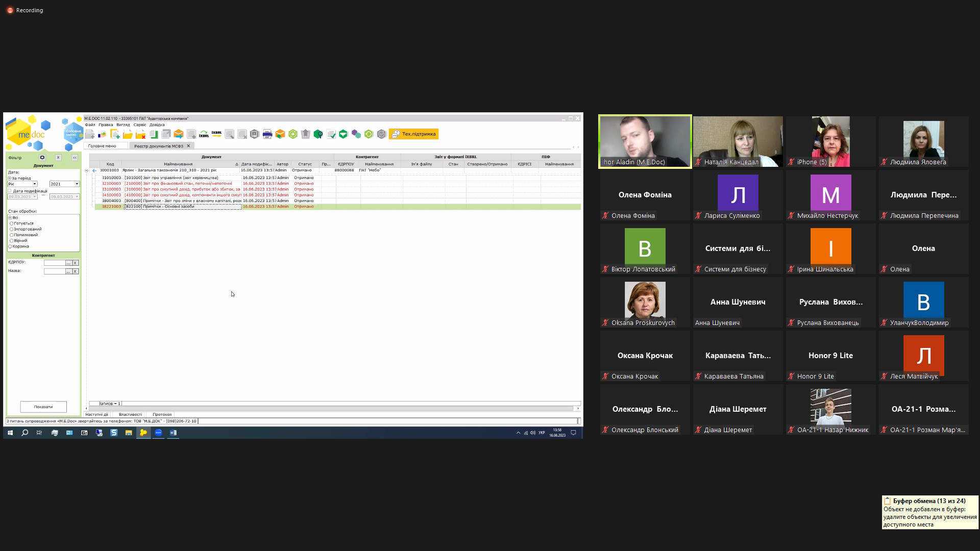Image resolution: width=980 pixels, height=551 pixels.
Task: Open the Файл menu
Action: tap(90, 125)
